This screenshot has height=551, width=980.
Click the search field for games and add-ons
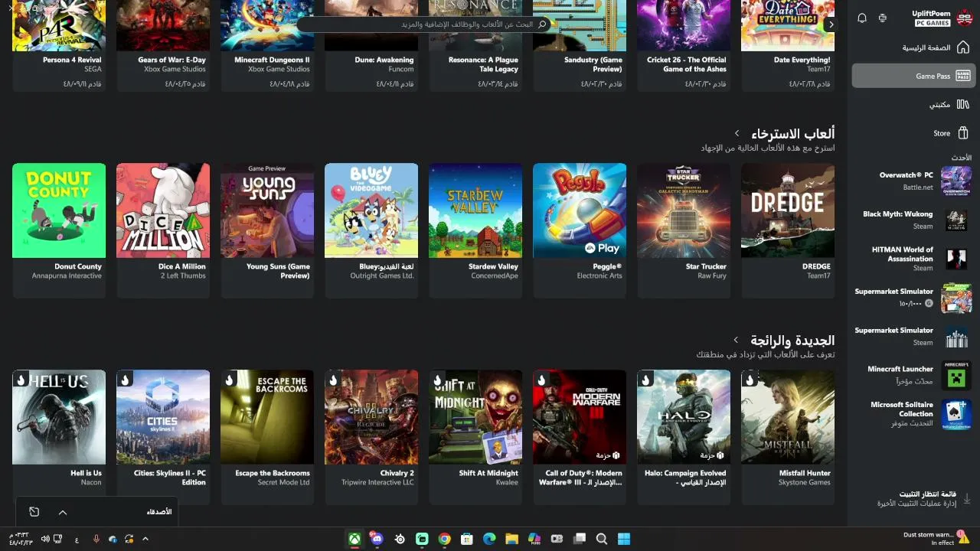(x=425, y=24)
